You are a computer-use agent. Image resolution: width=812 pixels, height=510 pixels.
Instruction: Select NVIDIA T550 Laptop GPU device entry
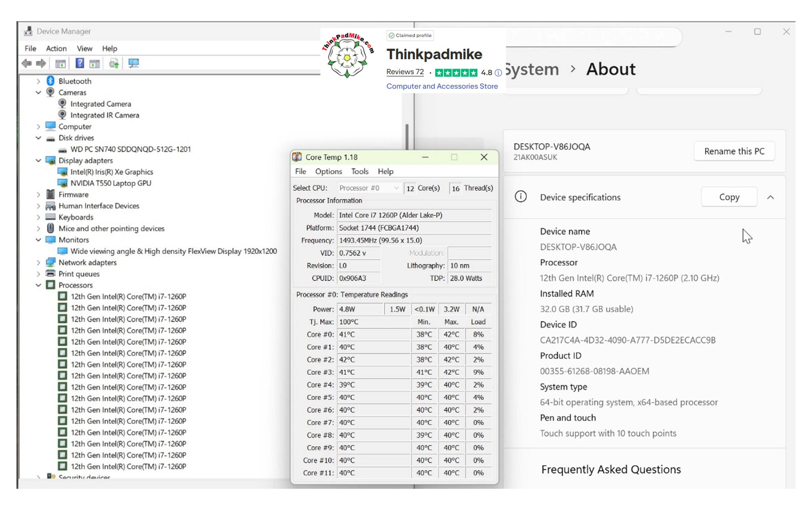111,183
